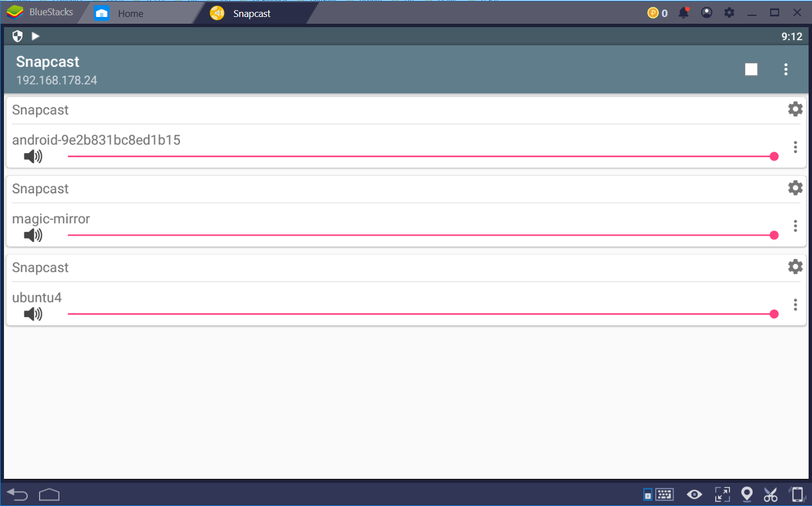
Task: Click the android-9e2b831bc8ed1b15 client name
Action: click(x=96, y=140)
